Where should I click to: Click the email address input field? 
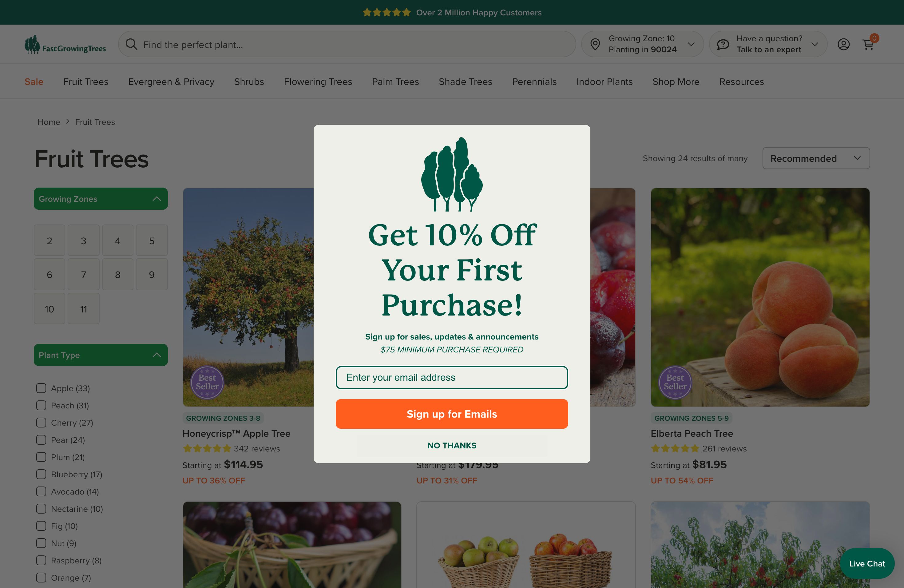point(452,377)
